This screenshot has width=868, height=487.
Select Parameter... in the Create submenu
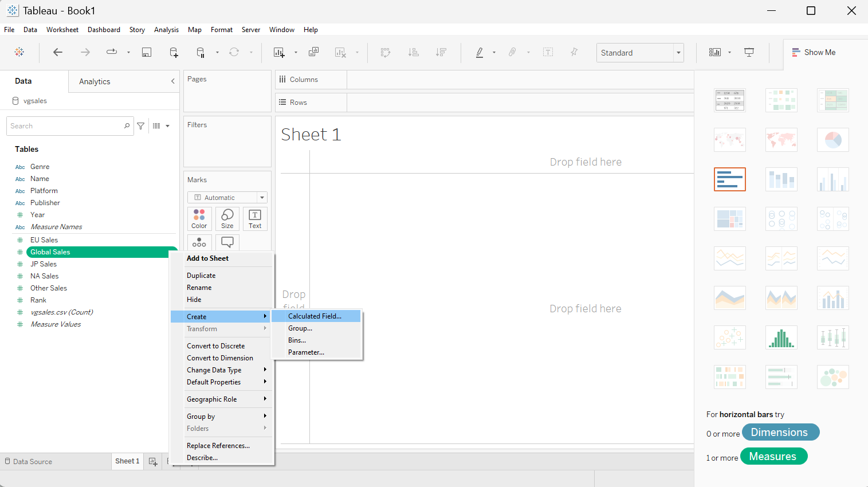(316, 352)
